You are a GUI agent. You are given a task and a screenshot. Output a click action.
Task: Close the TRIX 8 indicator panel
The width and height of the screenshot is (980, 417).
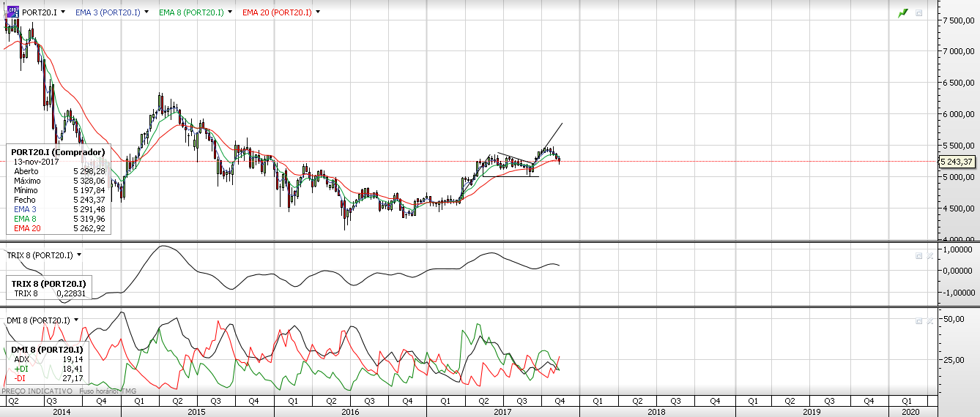click(x=929, y=255)
